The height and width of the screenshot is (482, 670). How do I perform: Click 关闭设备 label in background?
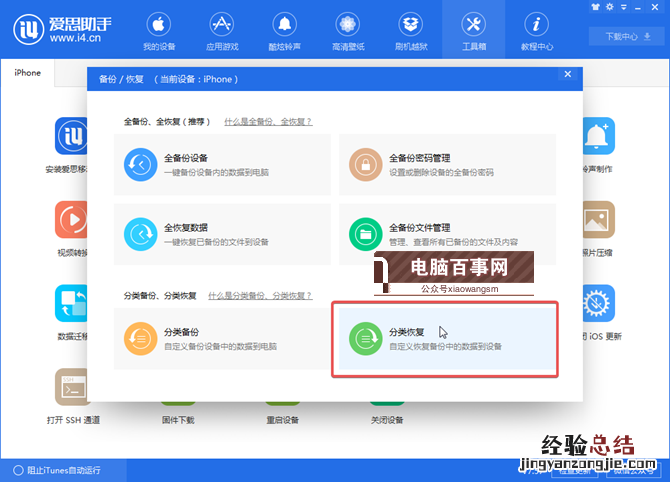click(x=387, y=420)
